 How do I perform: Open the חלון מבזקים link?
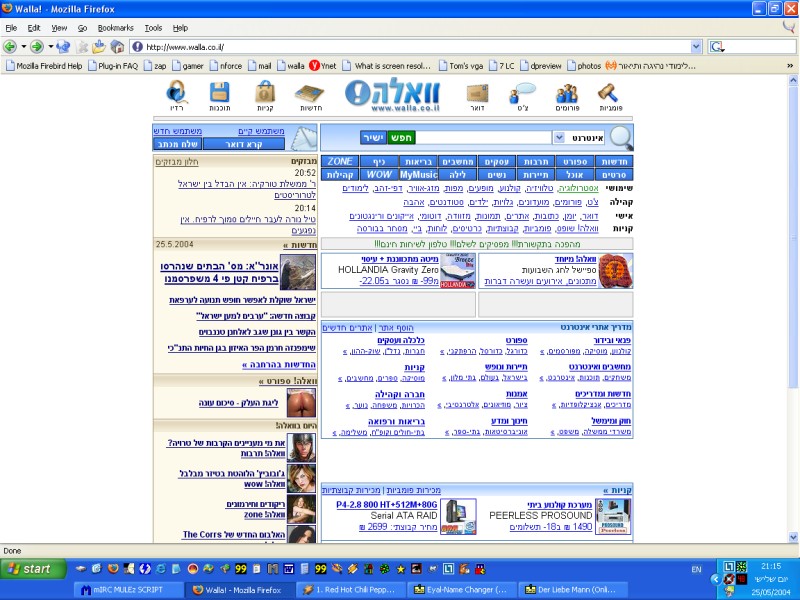[177, 162]
